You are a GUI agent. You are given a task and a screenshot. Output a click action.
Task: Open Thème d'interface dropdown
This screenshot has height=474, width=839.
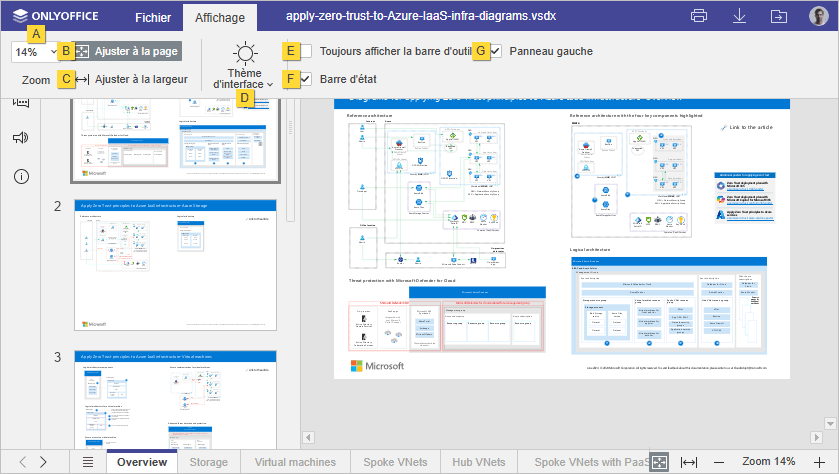pyautogui.click(x=244, y=66)
